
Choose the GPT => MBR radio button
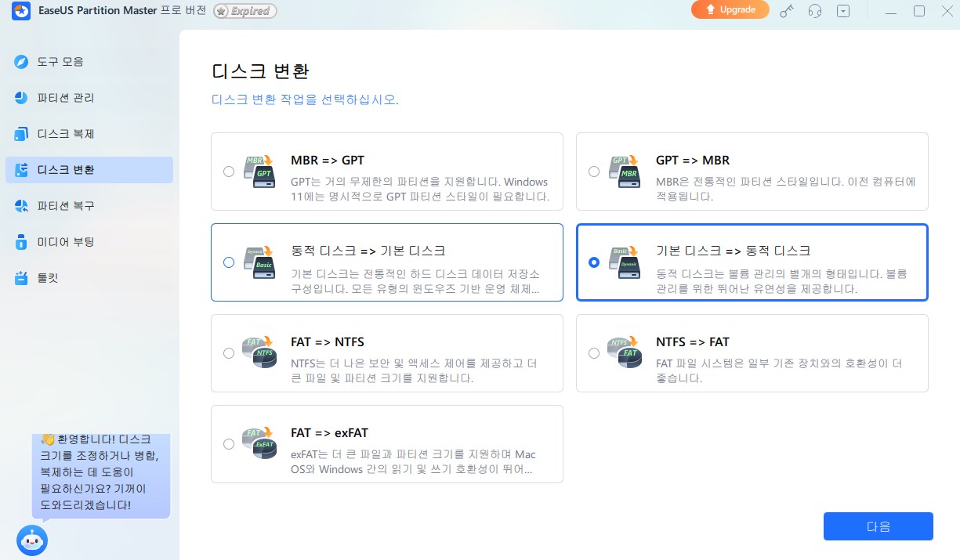coord(594,171)
